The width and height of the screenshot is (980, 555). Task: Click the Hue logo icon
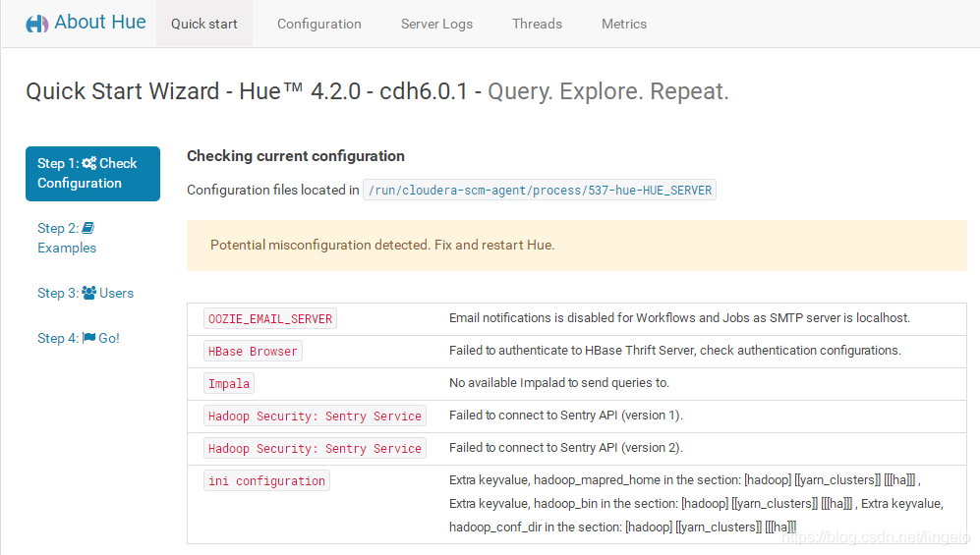(36, 24)
